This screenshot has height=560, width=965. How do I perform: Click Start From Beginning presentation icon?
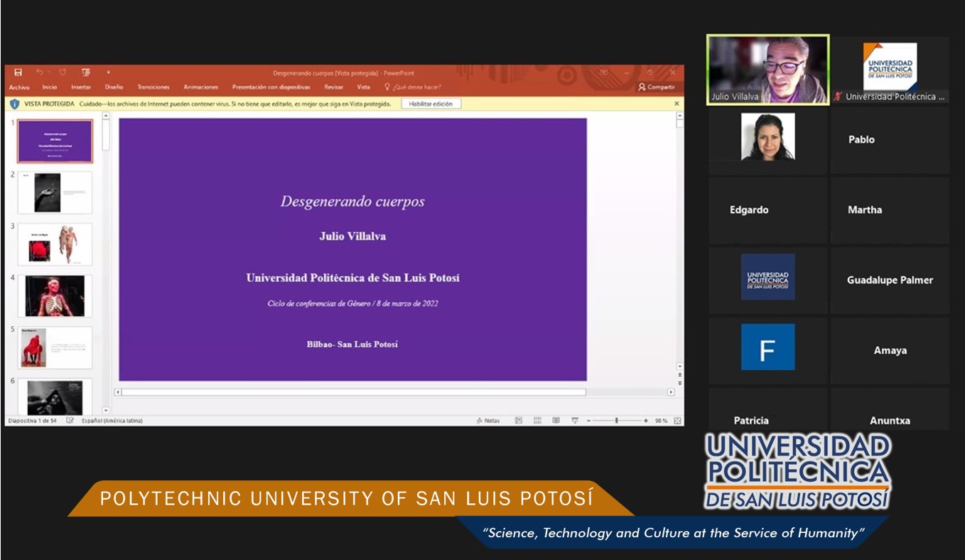pos(86,72)
